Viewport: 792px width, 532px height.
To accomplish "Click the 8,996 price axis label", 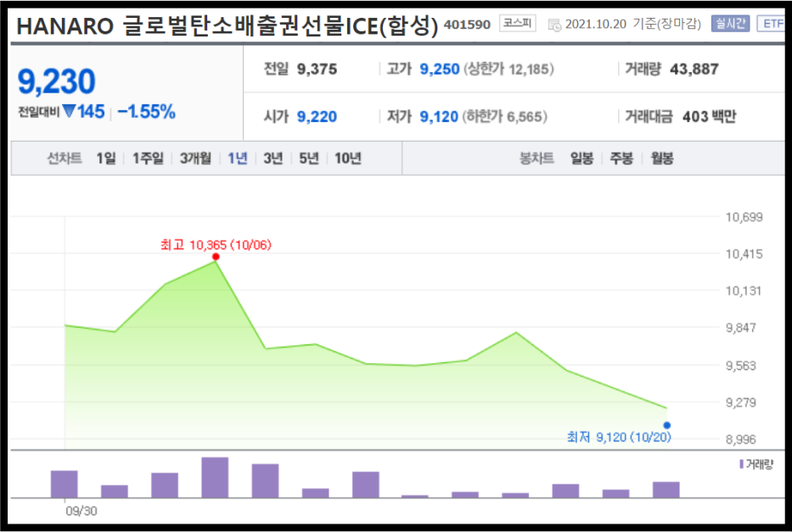I will [741, 440].
